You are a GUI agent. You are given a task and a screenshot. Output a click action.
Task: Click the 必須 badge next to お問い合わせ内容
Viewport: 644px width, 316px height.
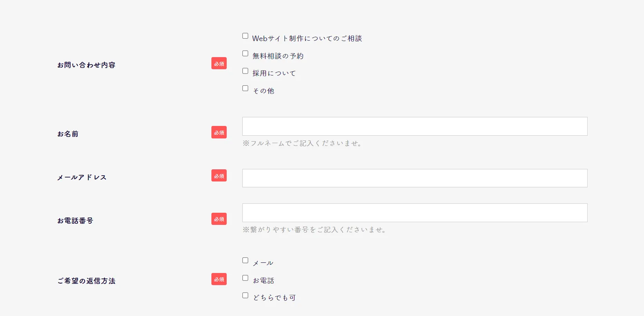click(219, 63)
